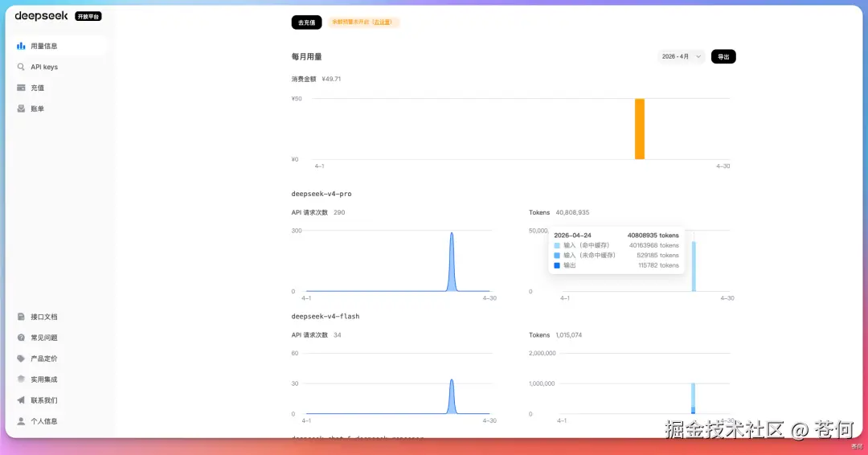Go to the 充值 sidebar page
Screen dimensions: 868x455
[x=58, y=88]
